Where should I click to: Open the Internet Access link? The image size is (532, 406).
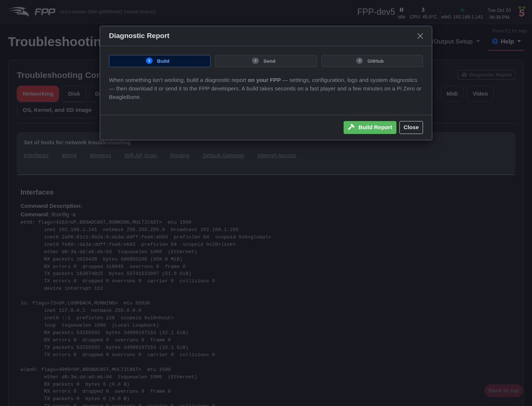click(x=277, y=155)
